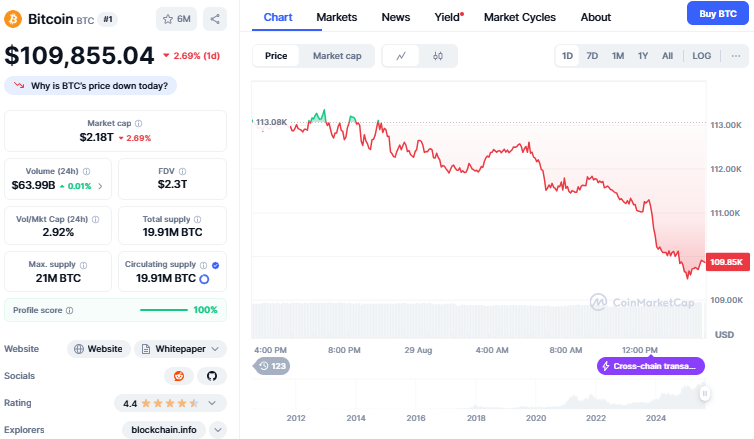Add Bitcoin to watchlist with the star button

pos(176,19)
